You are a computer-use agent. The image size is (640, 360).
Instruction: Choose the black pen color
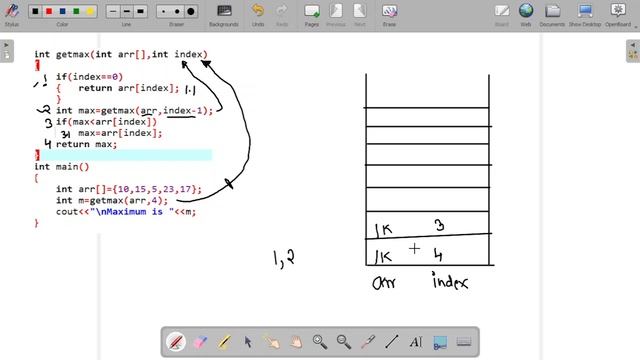(36, 11)
